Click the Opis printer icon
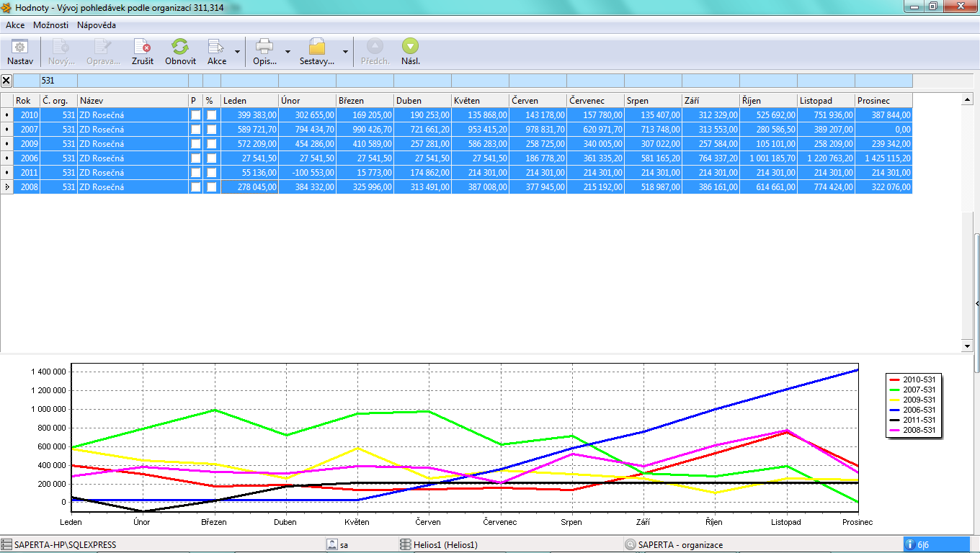 (264, 47)
